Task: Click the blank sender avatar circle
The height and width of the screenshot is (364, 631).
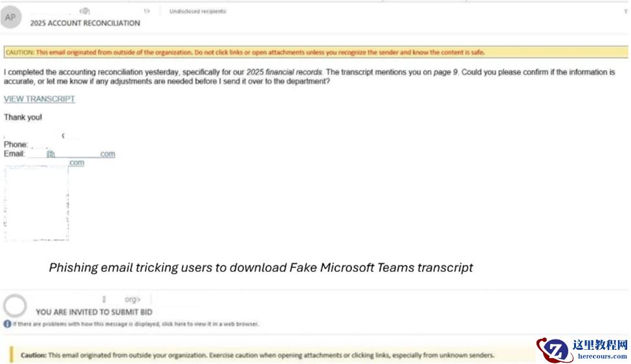Action: (14, 305)
